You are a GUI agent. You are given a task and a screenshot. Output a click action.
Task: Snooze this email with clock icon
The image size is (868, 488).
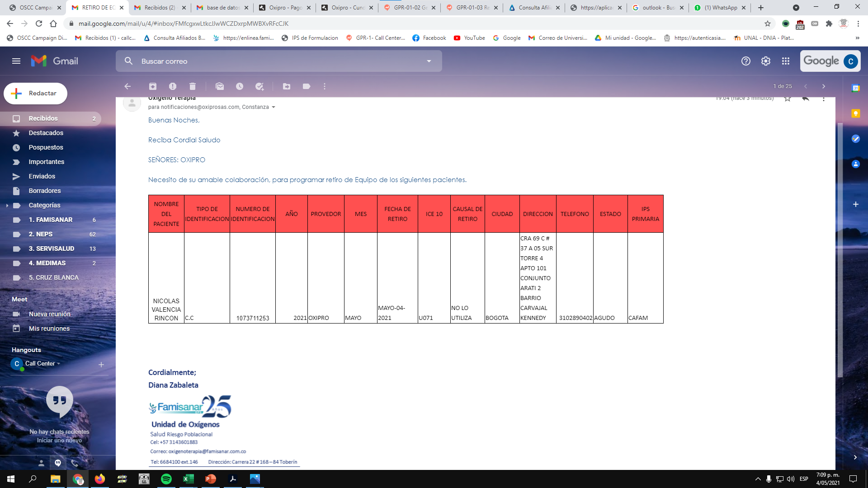point(240,86)
